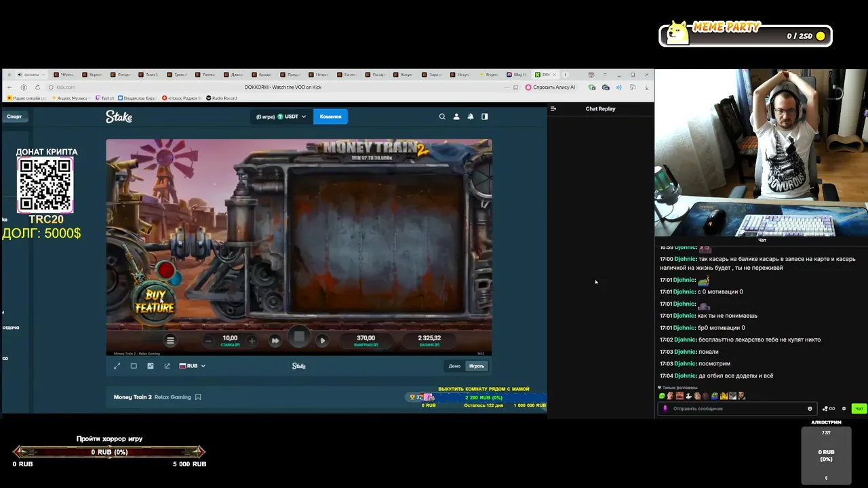Click the Пройти хоррор игру progress bar
The height and width of the screenshot is (488, 868).
(x=109, y=452)
